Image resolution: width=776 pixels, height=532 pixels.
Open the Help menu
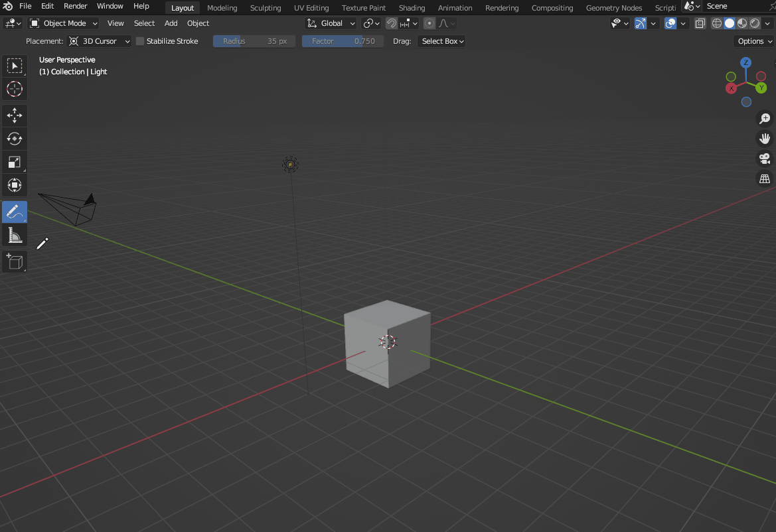point(141,6)
